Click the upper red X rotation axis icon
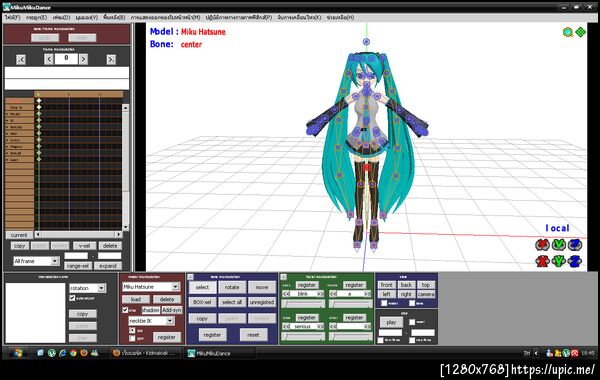600x380 pixels. coord(542,244)
